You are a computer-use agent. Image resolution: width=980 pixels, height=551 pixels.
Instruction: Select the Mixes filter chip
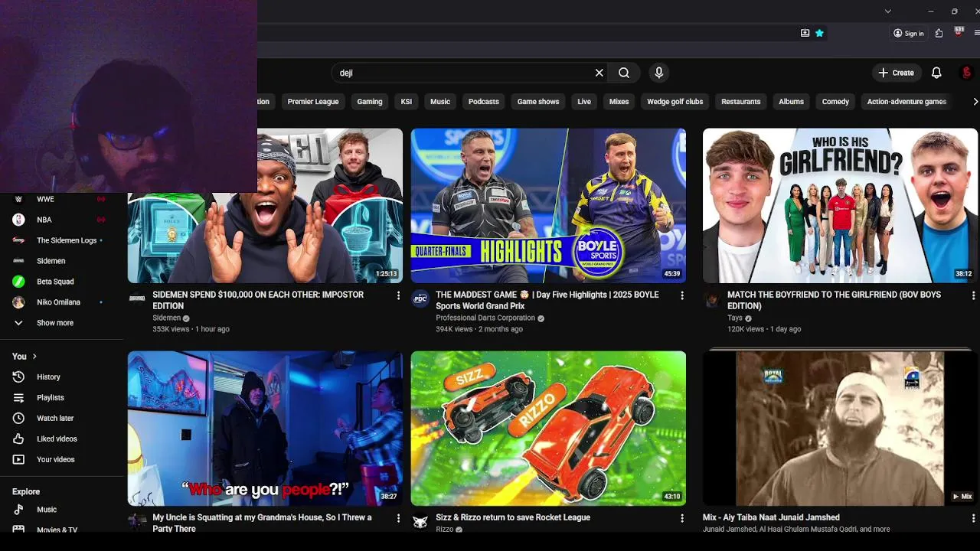619,101
